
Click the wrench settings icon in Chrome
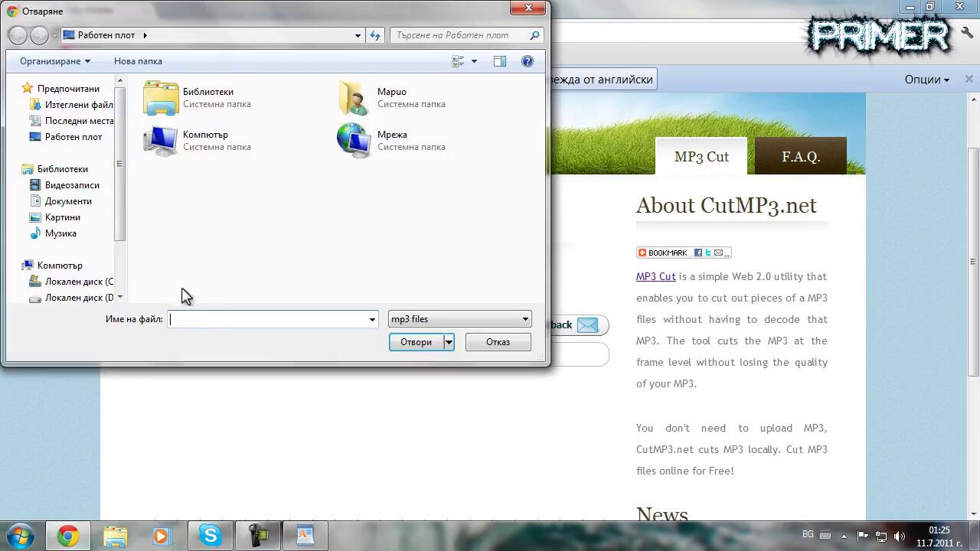(966, 32)
